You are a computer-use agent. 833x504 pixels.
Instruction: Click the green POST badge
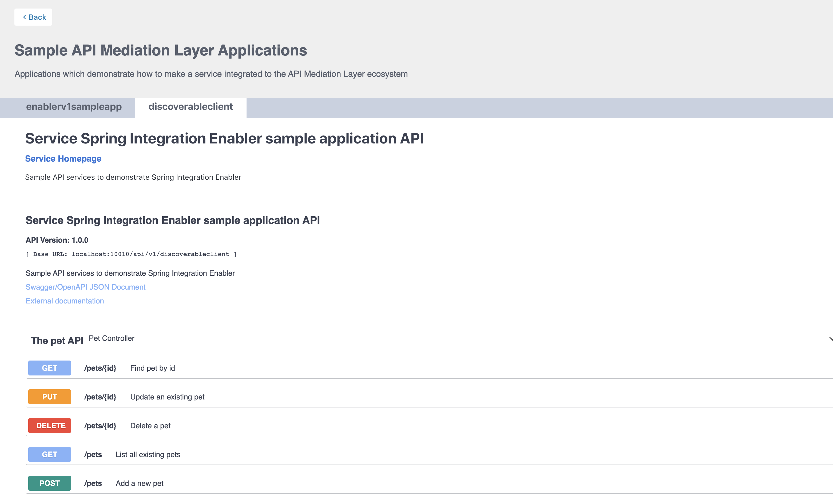click(49, 483)
